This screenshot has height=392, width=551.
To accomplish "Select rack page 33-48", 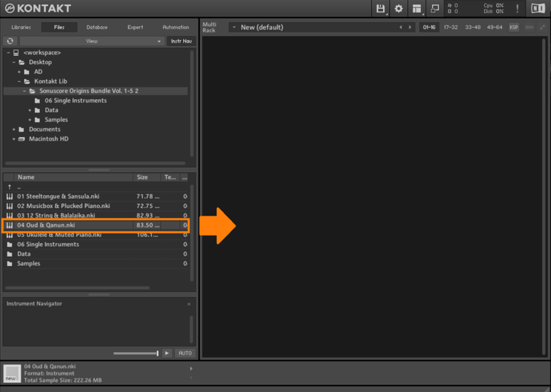I will [x=472, y=28].
